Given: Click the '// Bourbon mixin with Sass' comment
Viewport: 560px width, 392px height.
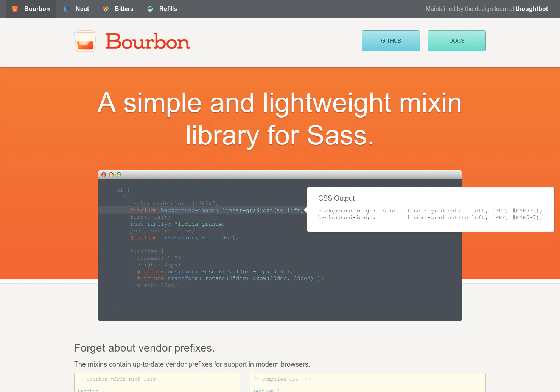Looking at the screenshot, I should (x=117, y=379).
